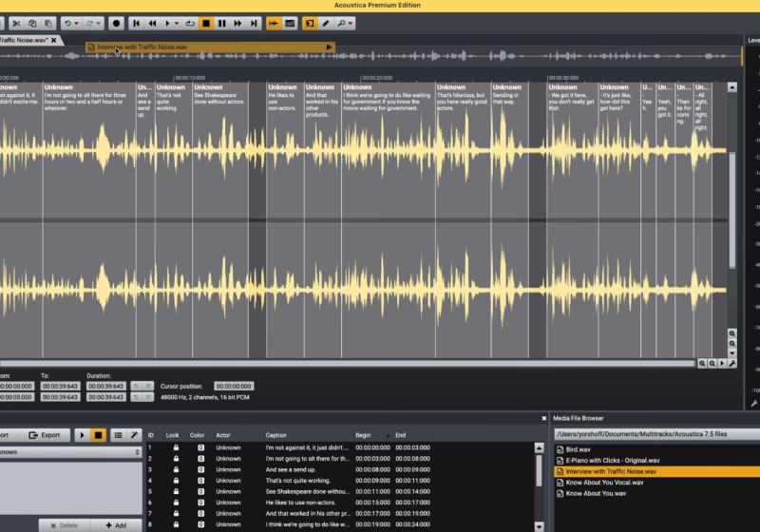760x532 pixels.
Task: Click the waveform vertical scrollbar thumb
Action: point(731,210)
